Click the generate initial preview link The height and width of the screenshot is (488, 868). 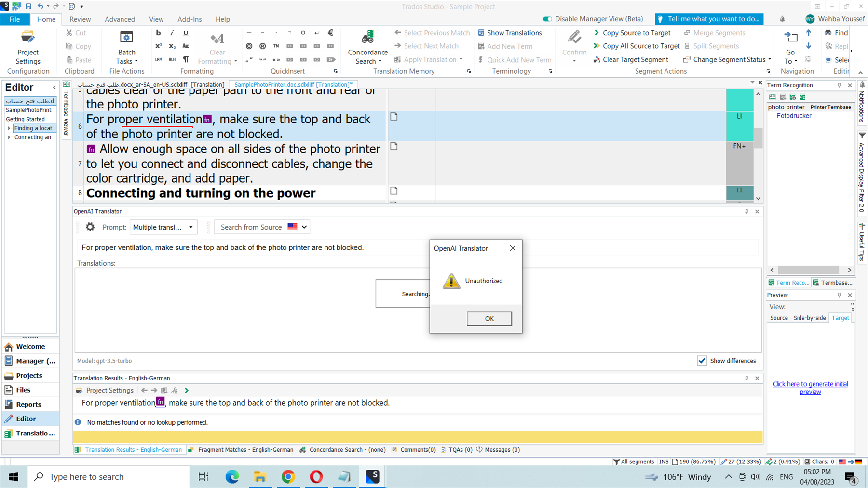(x=810, y=388)
